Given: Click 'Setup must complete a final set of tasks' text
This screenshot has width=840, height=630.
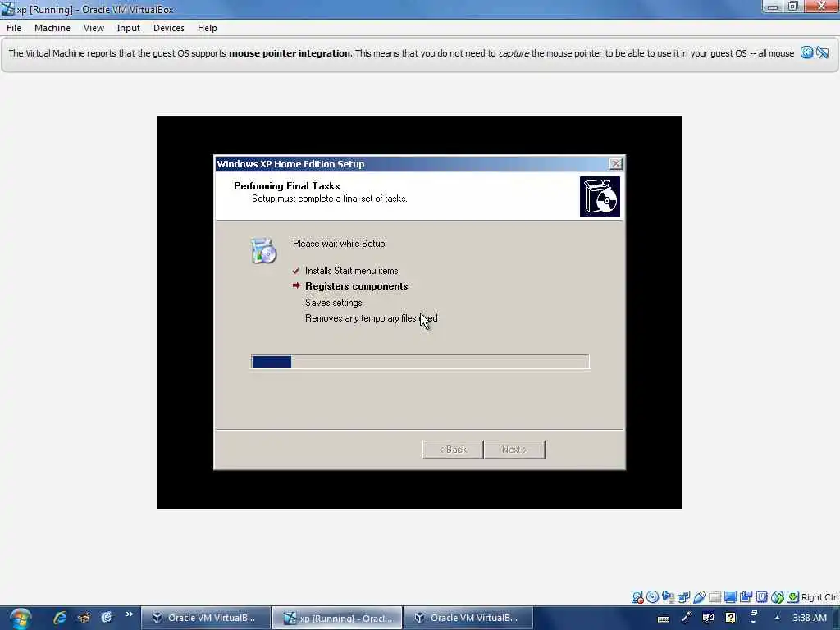Looking at the screenshot, I should (x=330, y=199).
